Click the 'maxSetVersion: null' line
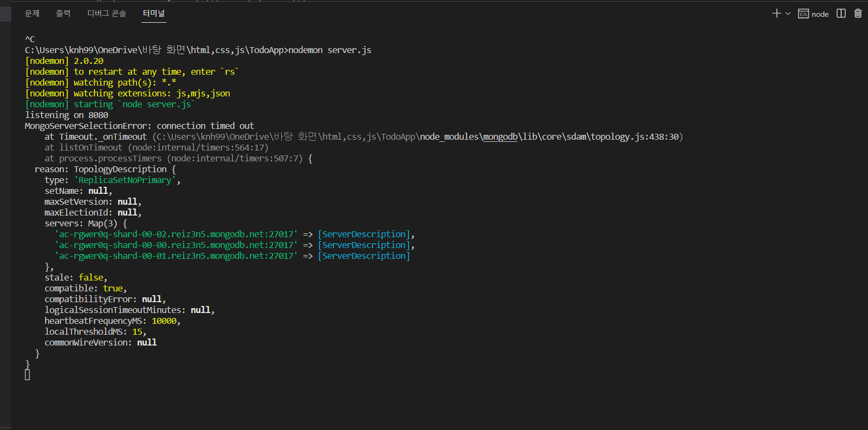The height and width of the screenshot is (430, 868). pyautogui.click(x=93, y=201)
